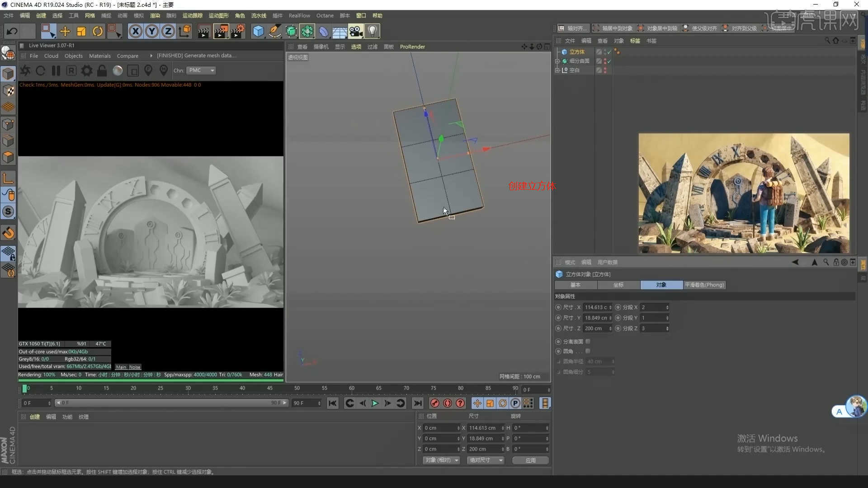Switch to the 坐标 tab
The width and height of the screenshot is (868, 488).
tap(618, 285)
